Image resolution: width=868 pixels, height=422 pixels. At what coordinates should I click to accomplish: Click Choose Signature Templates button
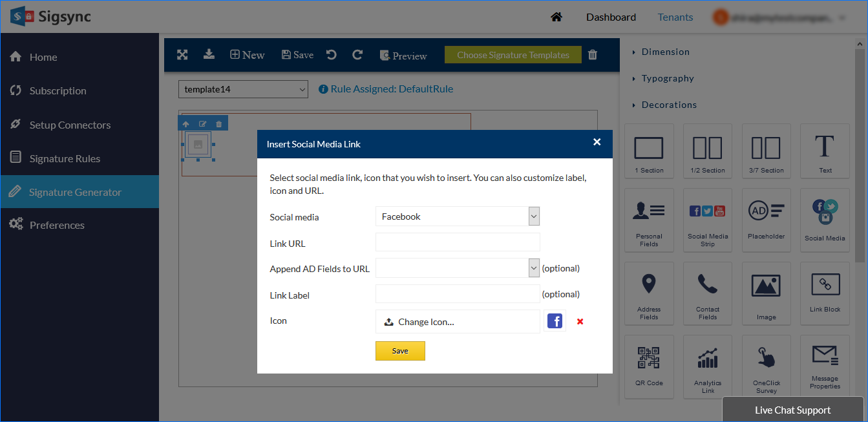513,55
